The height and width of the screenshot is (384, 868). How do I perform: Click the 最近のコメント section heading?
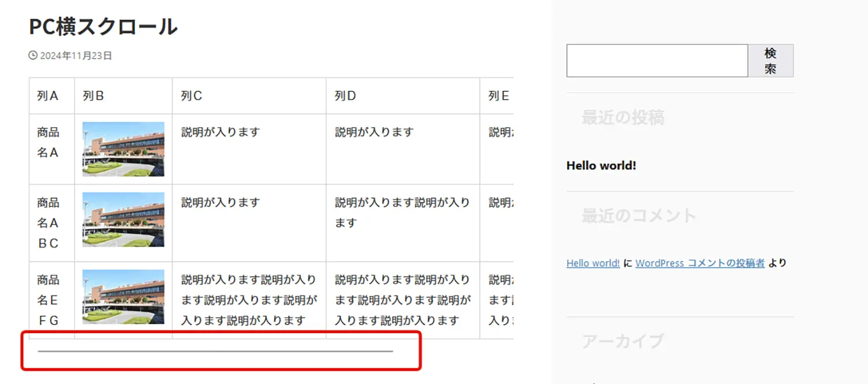[638, 215]
